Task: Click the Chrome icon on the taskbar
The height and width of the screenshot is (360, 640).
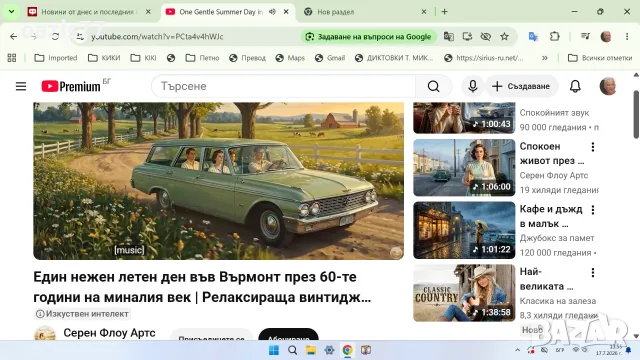Action: [x=347, y=350]
